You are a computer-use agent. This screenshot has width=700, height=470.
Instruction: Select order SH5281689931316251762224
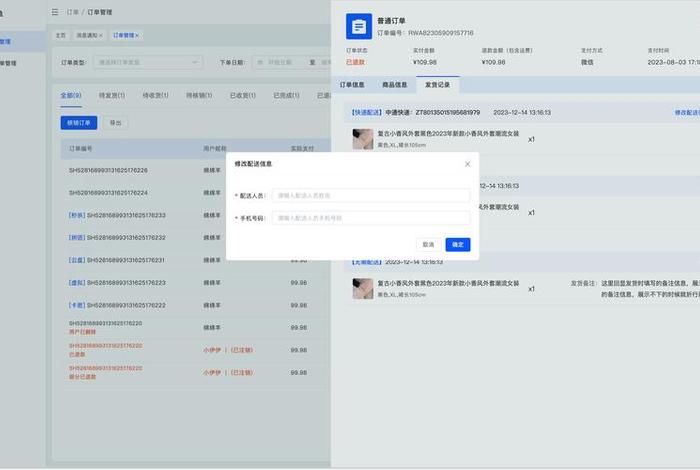coord(108,193)
